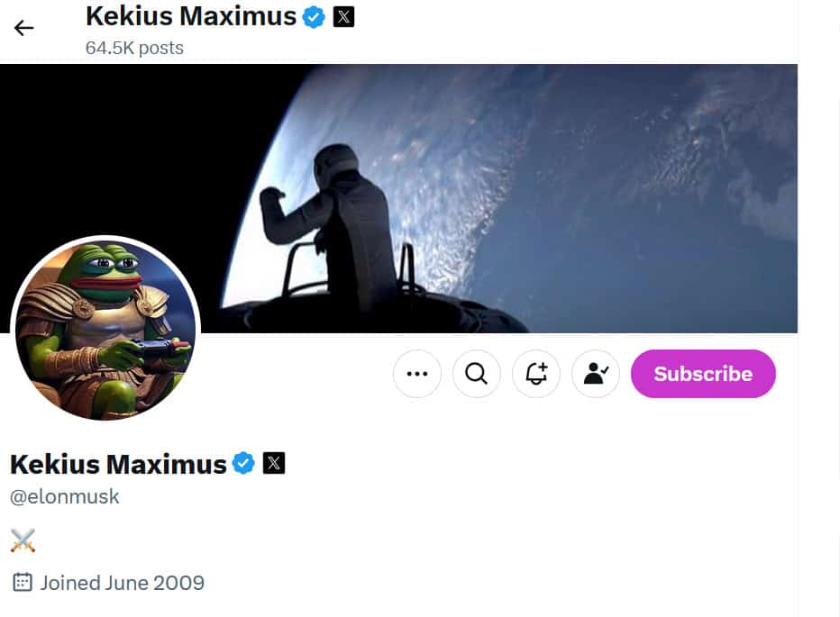840x617 pixels.
Task: Go back using the left arrow
Action: [x=23, y=27]
